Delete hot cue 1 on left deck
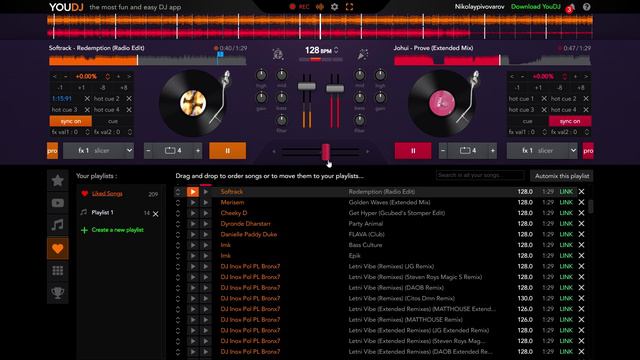The height and width of the screenshot is (360, 640). point(87,99)
